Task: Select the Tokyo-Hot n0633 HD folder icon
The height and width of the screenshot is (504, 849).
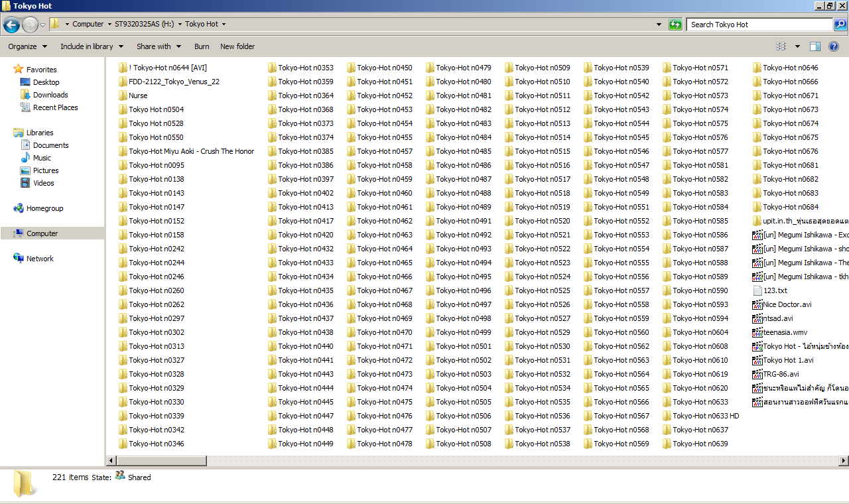Action: click(x=667, y=416)
